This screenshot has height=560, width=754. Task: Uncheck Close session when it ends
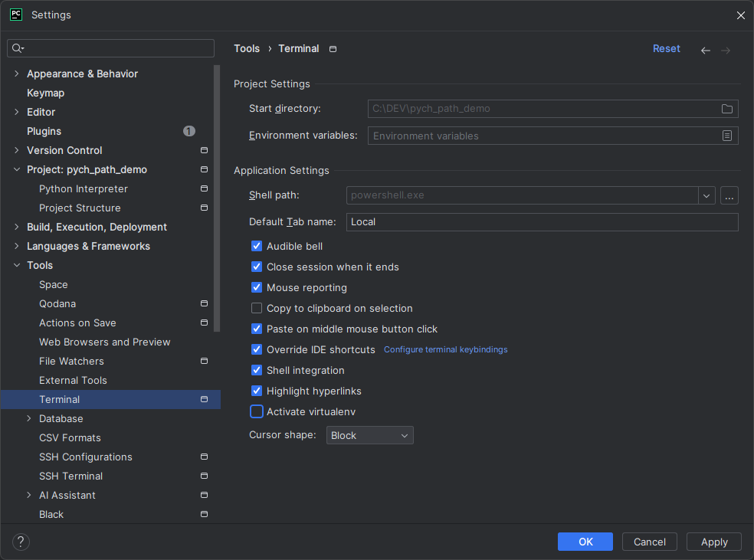click(x=257, y=267)
